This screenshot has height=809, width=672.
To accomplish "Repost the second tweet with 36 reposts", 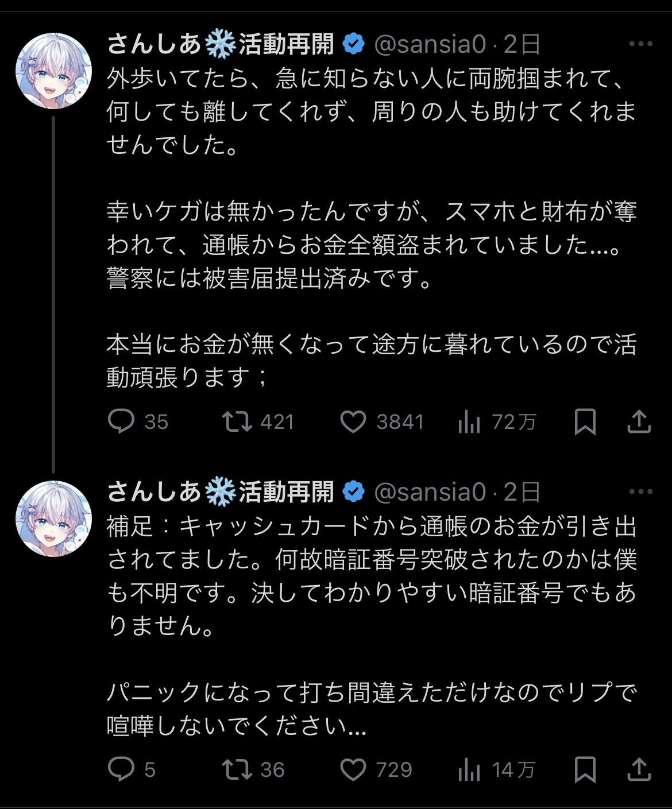I will coord(253,769).
